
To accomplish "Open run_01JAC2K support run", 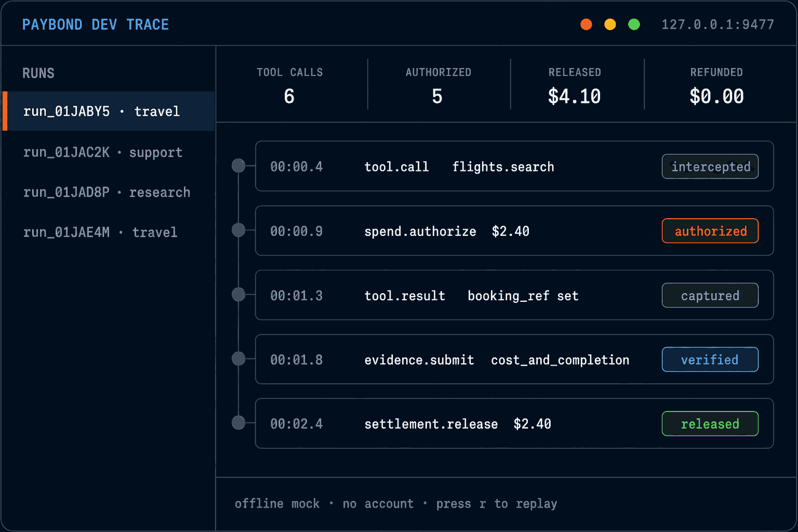I will 103,152.
